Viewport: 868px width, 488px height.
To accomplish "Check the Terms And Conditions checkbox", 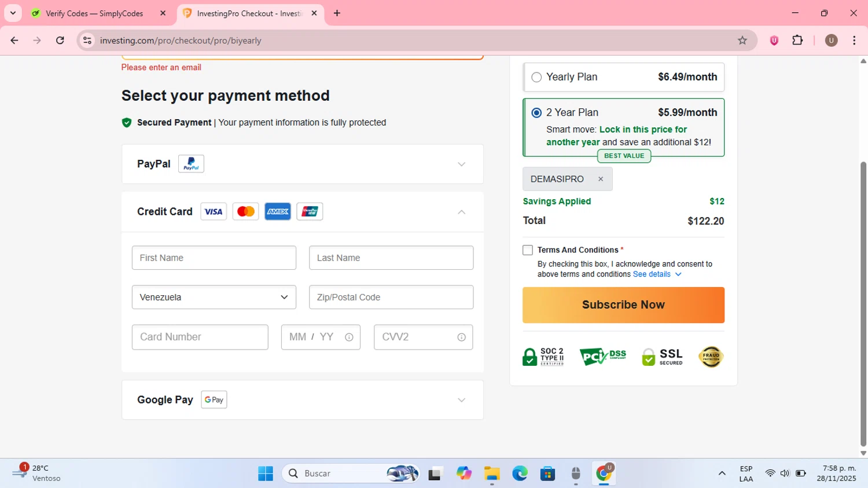I will pos(528,250).
